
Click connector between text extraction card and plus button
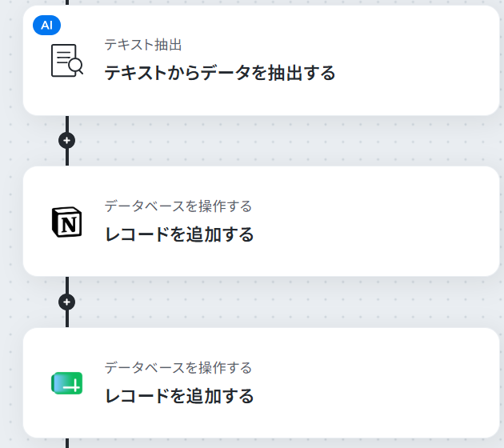click(67, 124)
